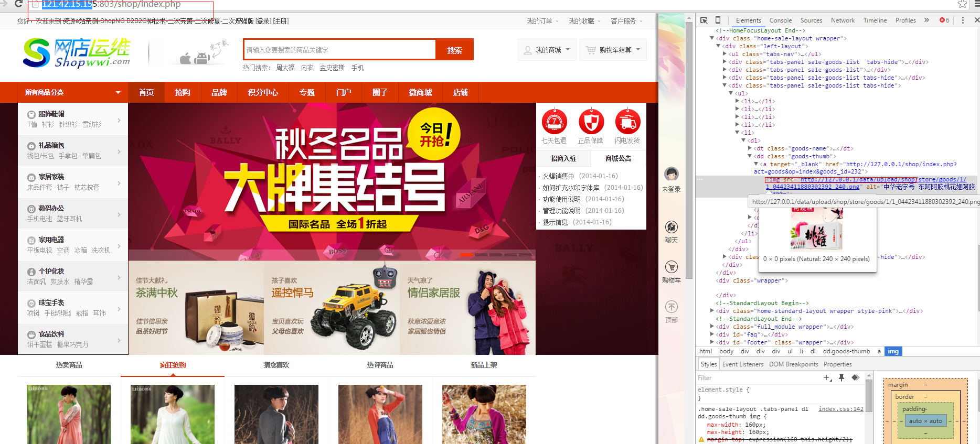Click the seven-day return guarantee icon
The image size is (980, 444).
click(554, 122)
